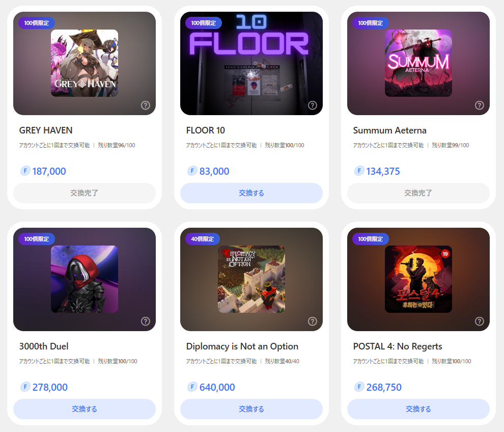
Task: Click the question mark on POSTAL 4 card
Action: click(480, 321)
